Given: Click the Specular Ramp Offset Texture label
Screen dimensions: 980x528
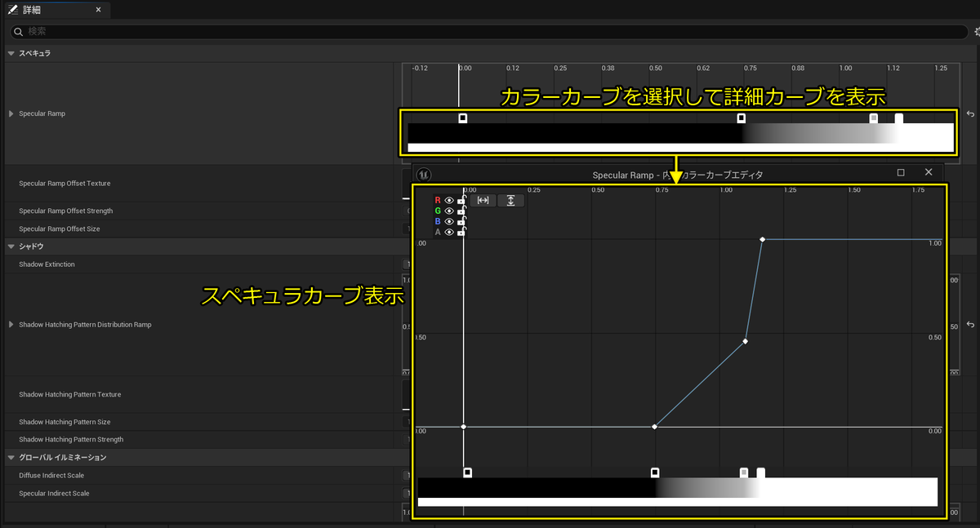Looking at the screenshot, I should pos(65,184).
